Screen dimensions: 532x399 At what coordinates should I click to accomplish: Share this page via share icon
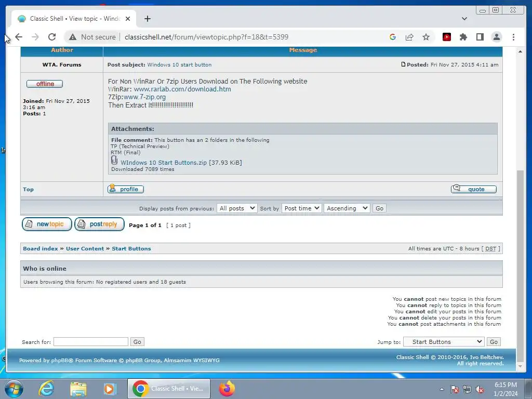[409, 37]
